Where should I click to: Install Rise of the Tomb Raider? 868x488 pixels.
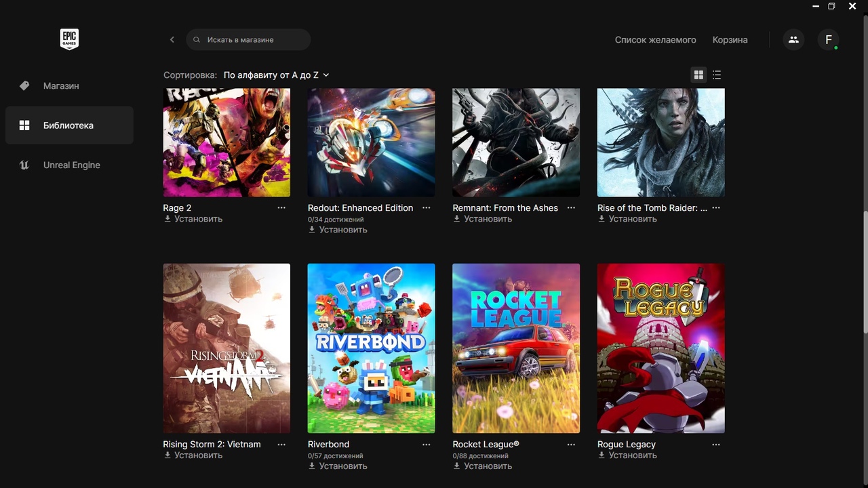pyautogui.click(x=627, y=219)
